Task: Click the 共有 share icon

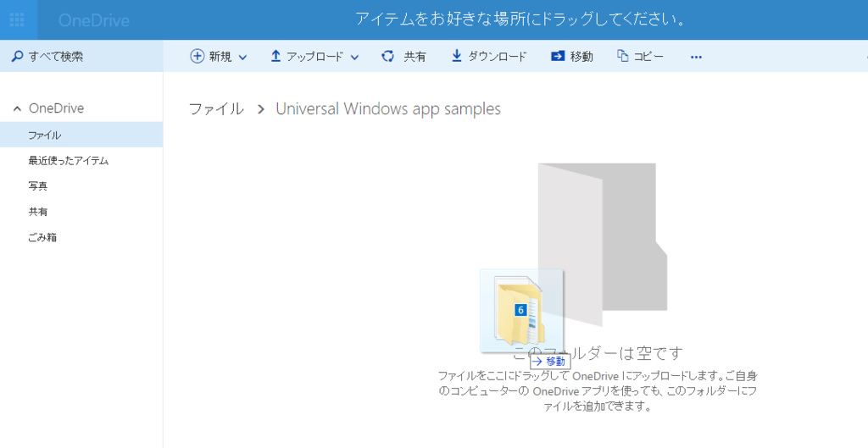Action: tap(388, 56)
